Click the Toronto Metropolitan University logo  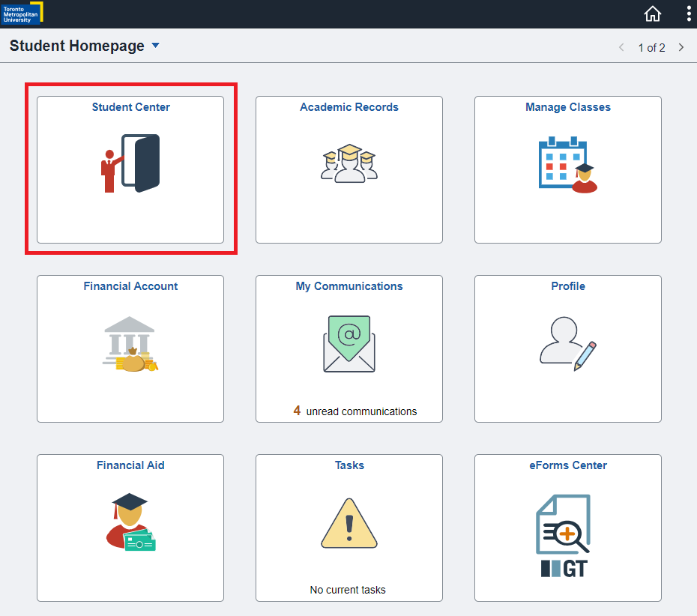(22, 13)
